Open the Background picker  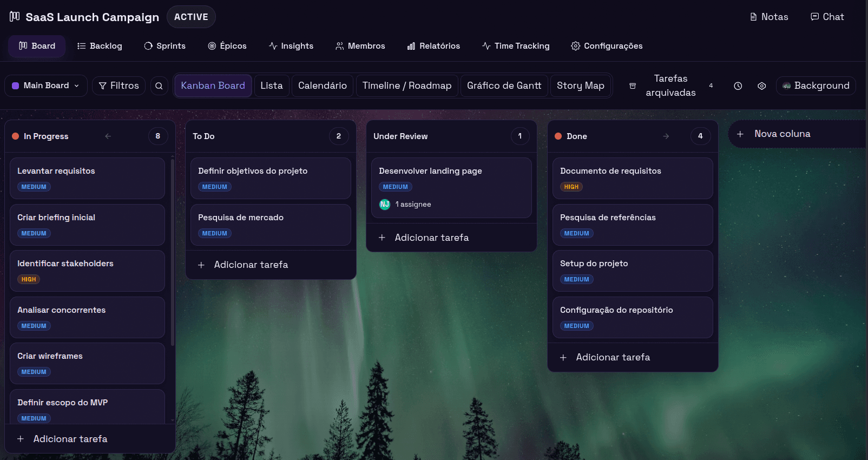point(816,86)
